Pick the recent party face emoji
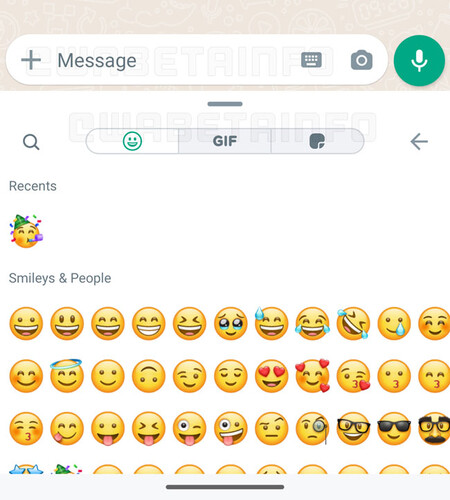Viewport: 450px width, 500px height. 26,231
